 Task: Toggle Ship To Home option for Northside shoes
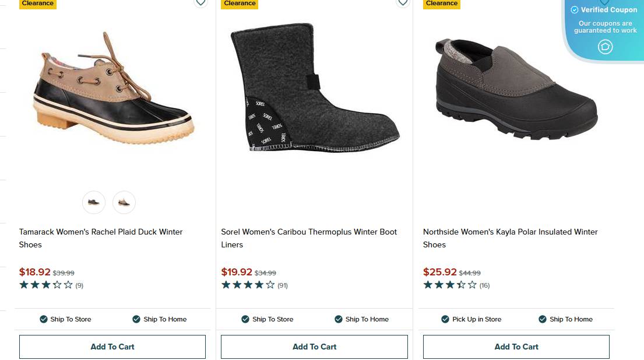(566, 319)
